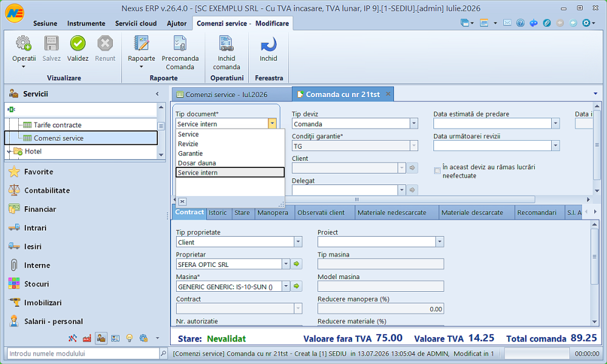The image size is (607, 364).
Task: Collapse the Servicii side panel
Action: pyautogui.click(x=157, y=93)
